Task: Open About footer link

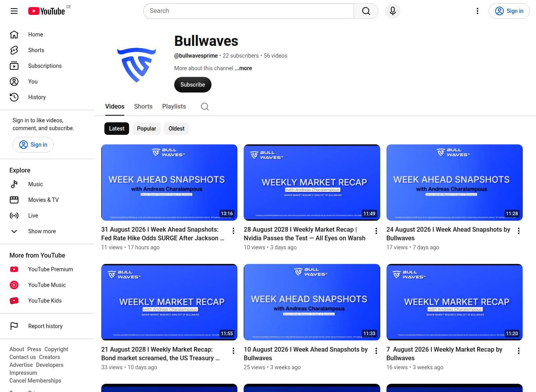Action: [17, 349]
